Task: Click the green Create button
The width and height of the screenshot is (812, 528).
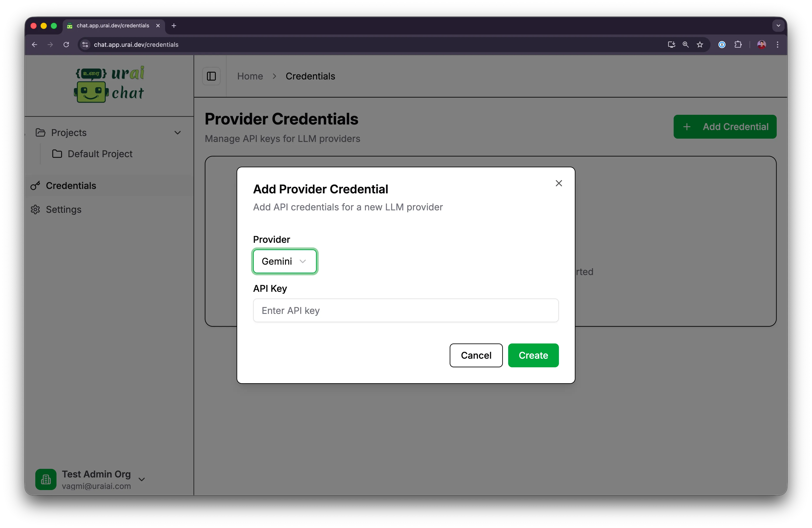Action: tap(533, 355)
